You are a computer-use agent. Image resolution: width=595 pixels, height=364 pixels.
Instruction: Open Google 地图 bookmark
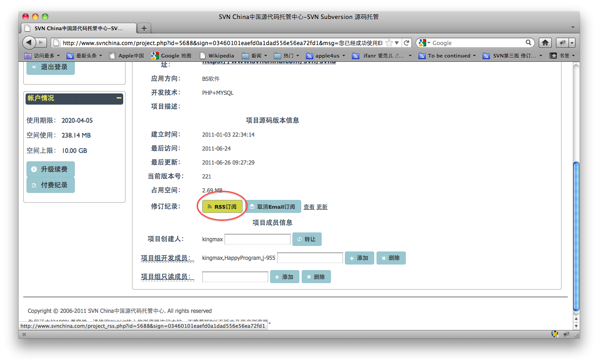[x=171, y=56]
